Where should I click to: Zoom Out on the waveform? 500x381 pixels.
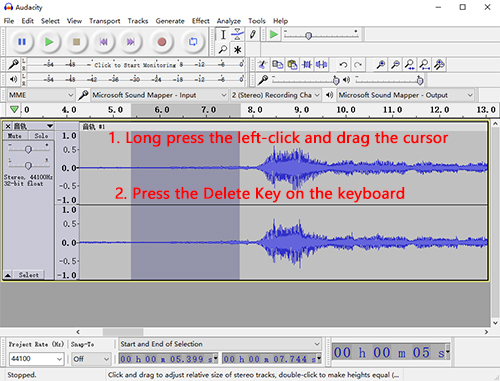(395, 64)
